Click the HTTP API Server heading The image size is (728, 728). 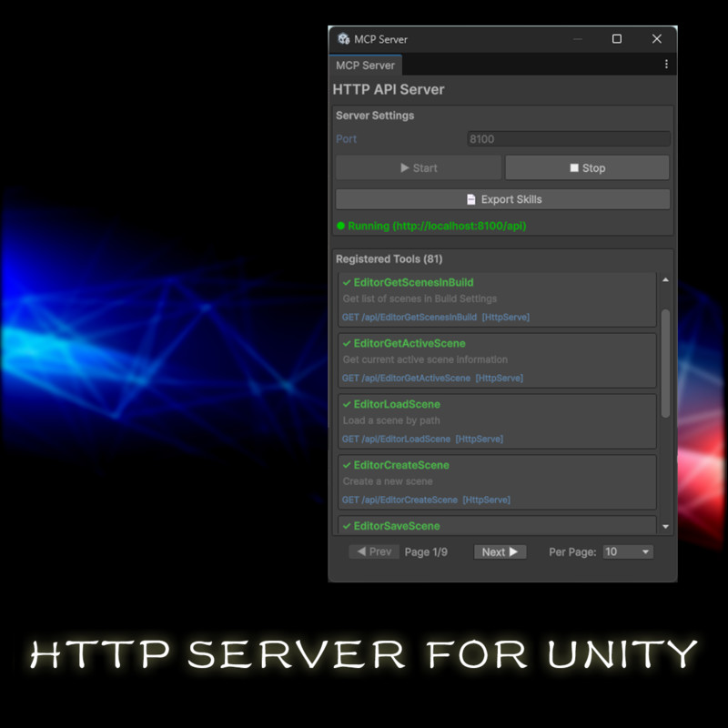tap(389, 89)
